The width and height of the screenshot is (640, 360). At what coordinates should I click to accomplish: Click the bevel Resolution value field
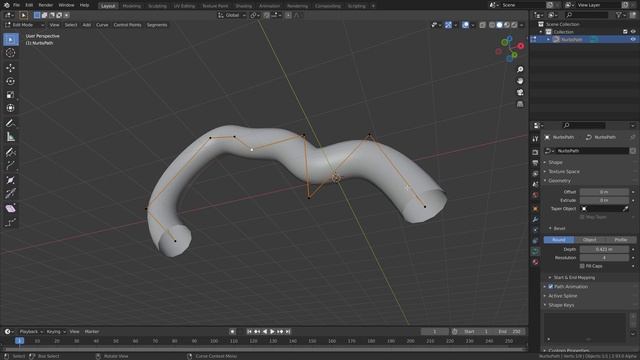(604, 258)
